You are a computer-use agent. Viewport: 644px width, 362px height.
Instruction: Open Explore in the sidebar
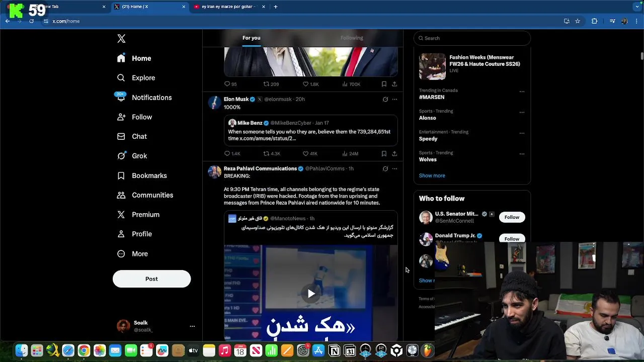click(x=136, y=78)
